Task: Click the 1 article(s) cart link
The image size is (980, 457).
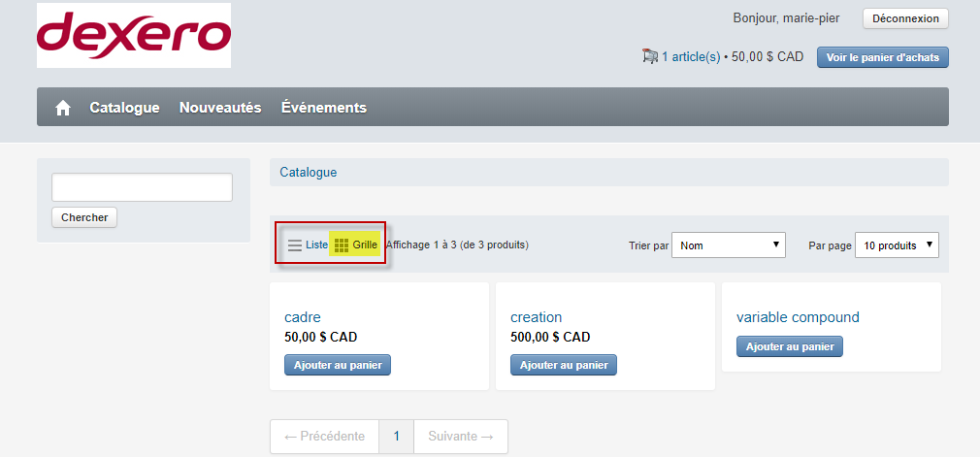Action: click(x=691, y=57)
